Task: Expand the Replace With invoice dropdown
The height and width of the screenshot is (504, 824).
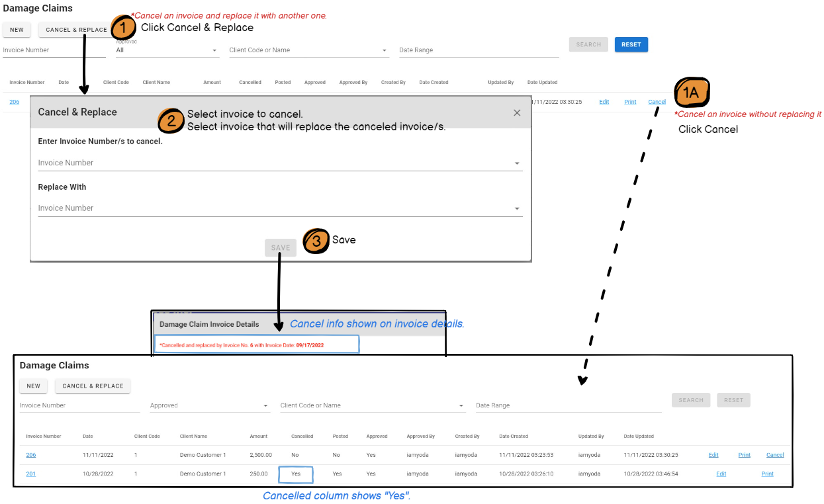Action: point(280,208)
